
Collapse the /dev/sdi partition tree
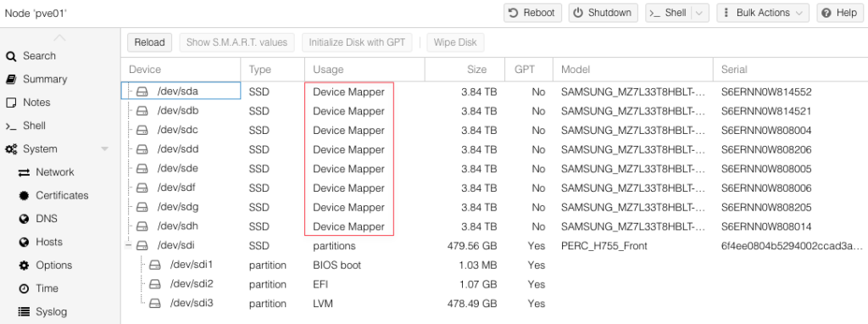pyautogui.click(x=129, y=245)
